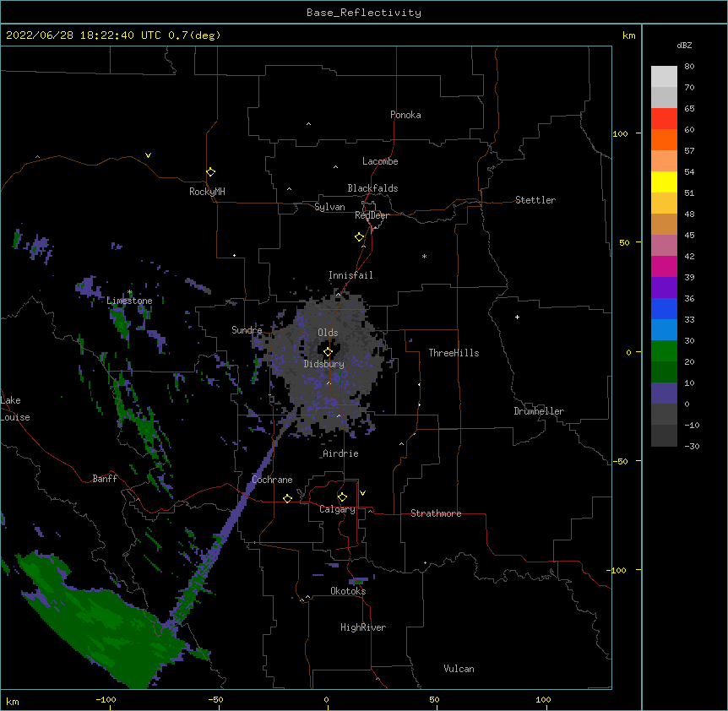Click the asterisk marker above Limestone label
728x711 pixels.
[x=130, y=292]
